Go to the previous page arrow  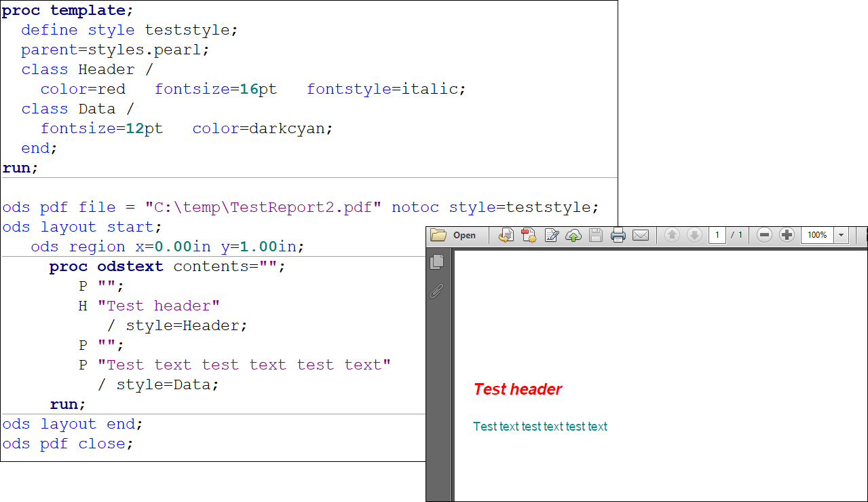(x=671, y=235)
